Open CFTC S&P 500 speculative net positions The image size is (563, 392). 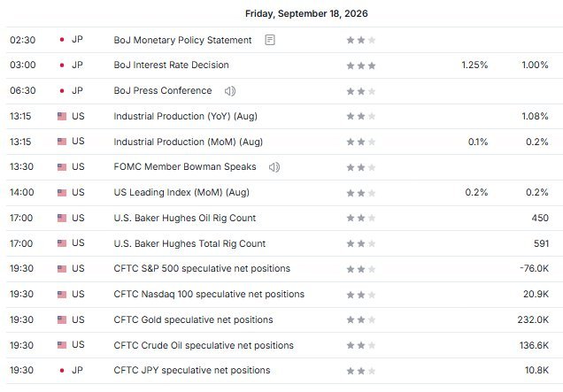(x=202, y=268)
